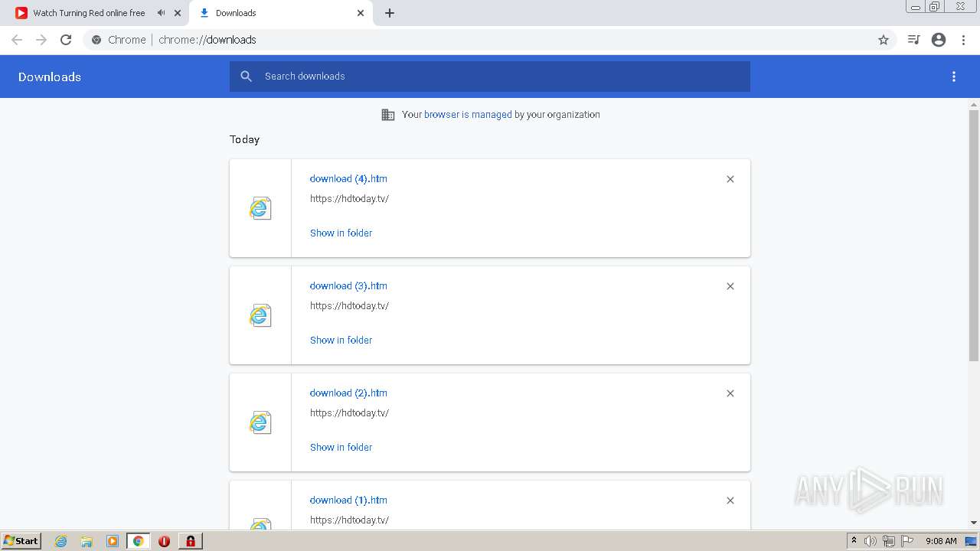Click the search magnifier icon

[247, 77]
